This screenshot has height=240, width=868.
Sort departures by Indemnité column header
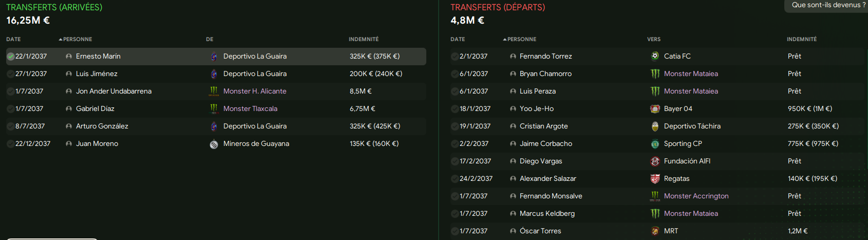(x=802, y=40)
